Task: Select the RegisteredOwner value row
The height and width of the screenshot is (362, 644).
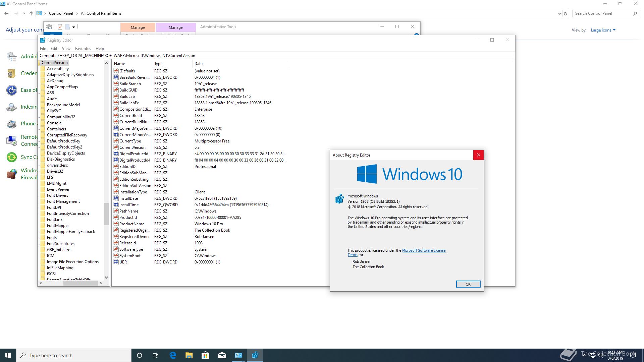Action: coord(201,237)
